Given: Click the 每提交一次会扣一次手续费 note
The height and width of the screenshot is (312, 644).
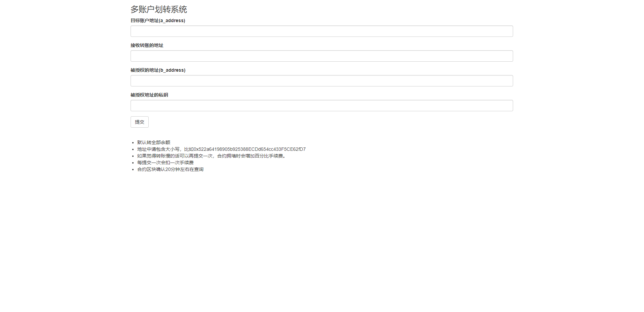Looking at the screenshot, I should 165,163.
